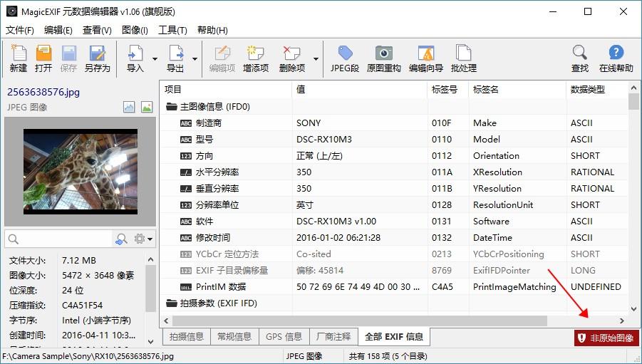Select the 型号 DSC-RX10M3 row

tap(393, 140)
